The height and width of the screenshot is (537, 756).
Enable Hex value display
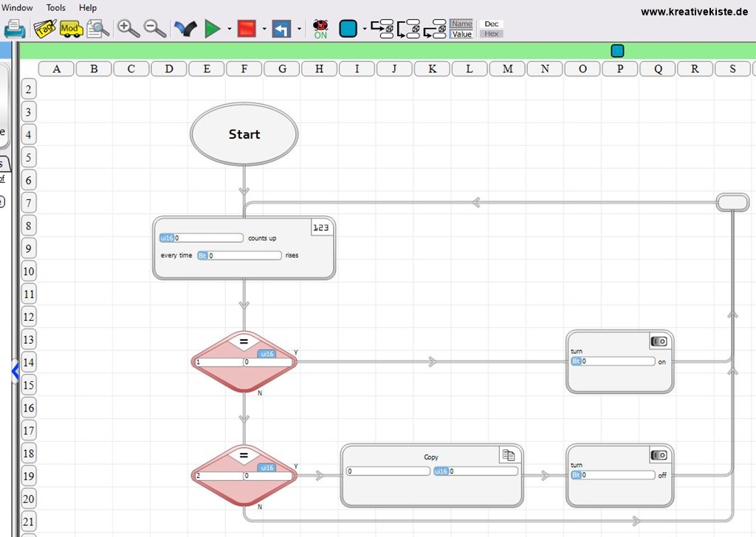pos(491,33)
